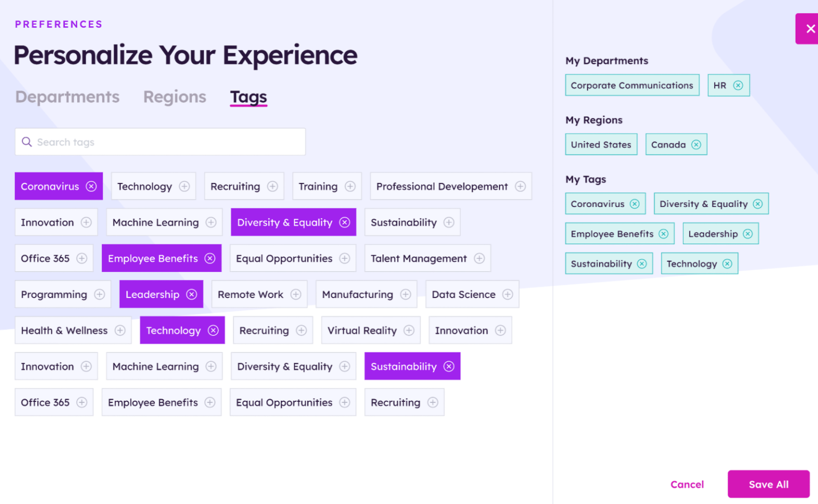Deselect the Technology tag in the tag list
The image size is (818, 504).
(x=212, y=330)
